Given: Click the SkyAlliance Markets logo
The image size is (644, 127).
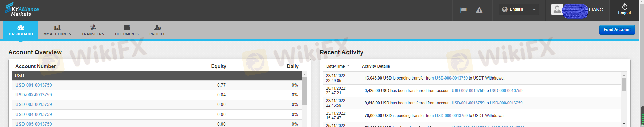Looking at the screenshot, I should [x=22, y=9].
